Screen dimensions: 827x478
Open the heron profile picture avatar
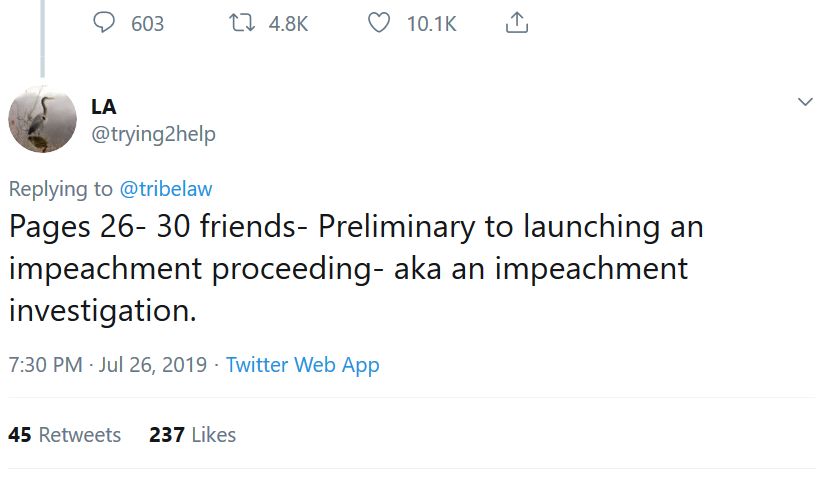tap(43, 119)
